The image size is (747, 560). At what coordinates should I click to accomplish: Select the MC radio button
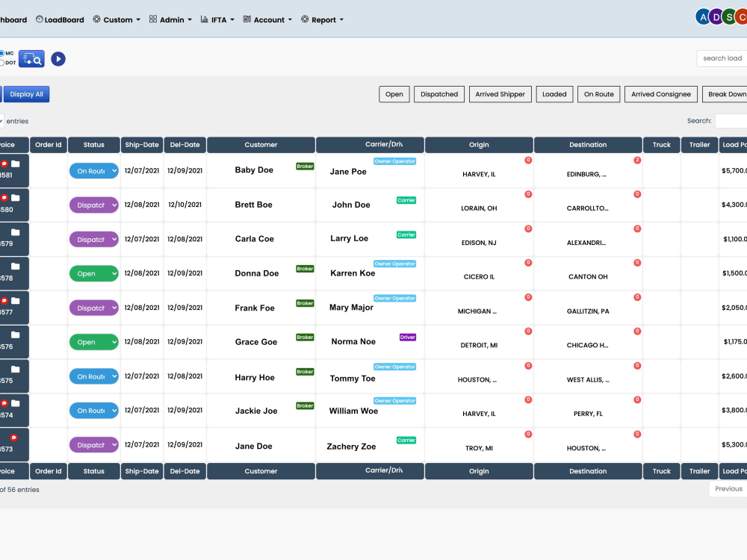pos(2,53)
